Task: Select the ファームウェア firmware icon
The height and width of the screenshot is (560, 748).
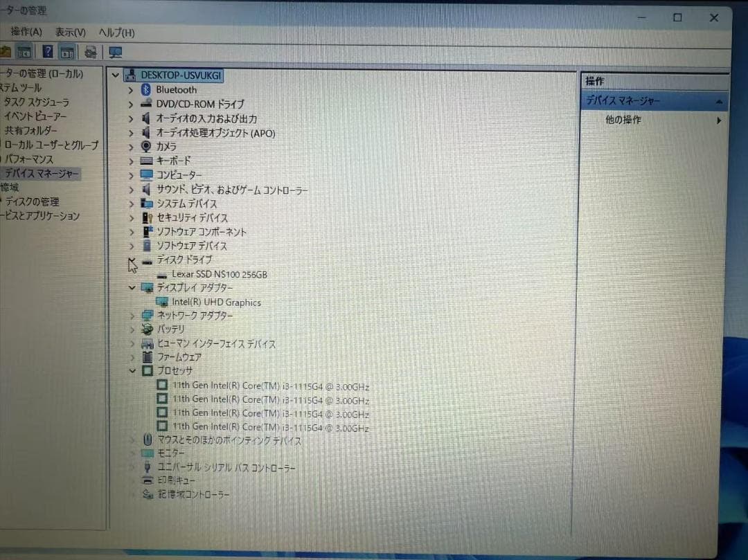Action: pyautogui.click(x=147, y=356)
